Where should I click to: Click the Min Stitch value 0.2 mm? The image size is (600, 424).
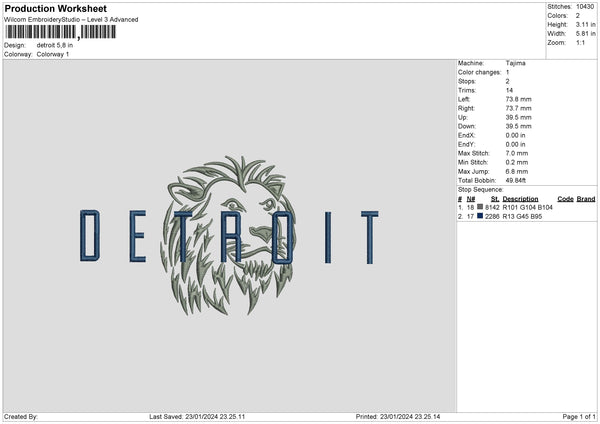tap(517, 163)
